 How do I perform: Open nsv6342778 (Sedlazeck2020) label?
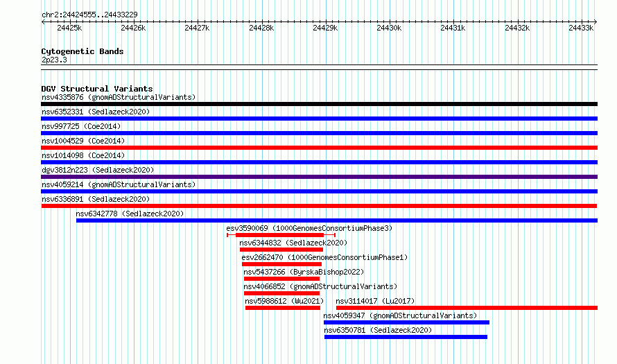click(x=130, y=214)
